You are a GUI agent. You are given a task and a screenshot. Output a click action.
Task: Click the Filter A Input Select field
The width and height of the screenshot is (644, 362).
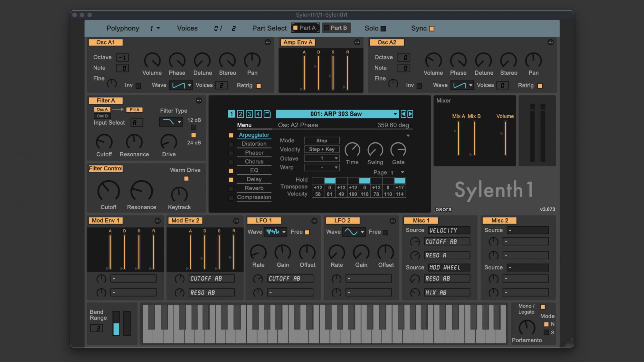(x=137, y=123)
